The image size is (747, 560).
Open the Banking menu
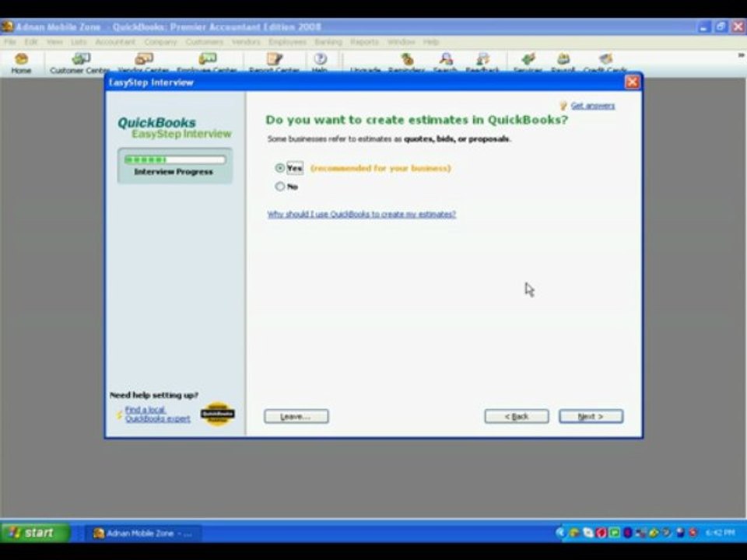328,42
